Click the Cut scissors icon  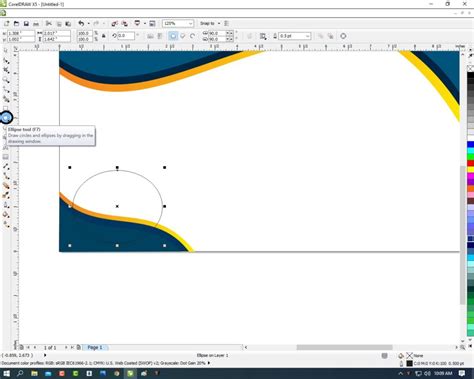49,24
